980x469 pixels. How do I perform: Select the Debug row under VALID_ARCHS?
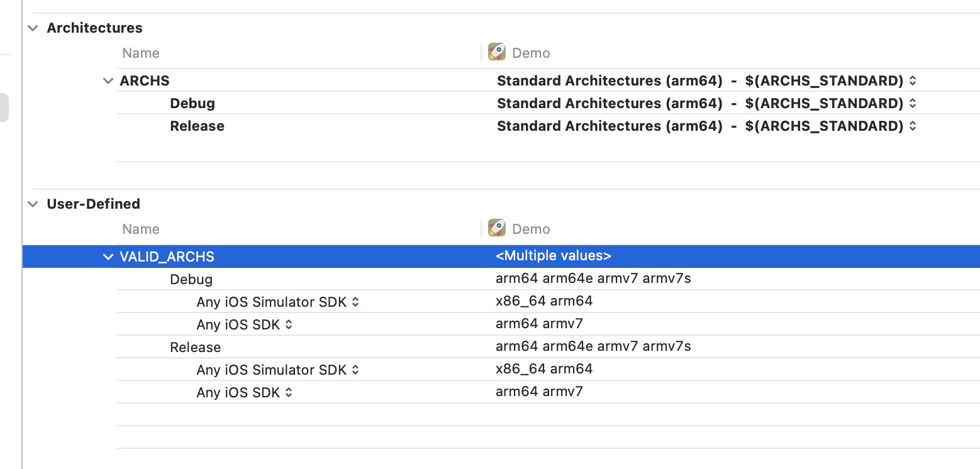click(191, 280)
